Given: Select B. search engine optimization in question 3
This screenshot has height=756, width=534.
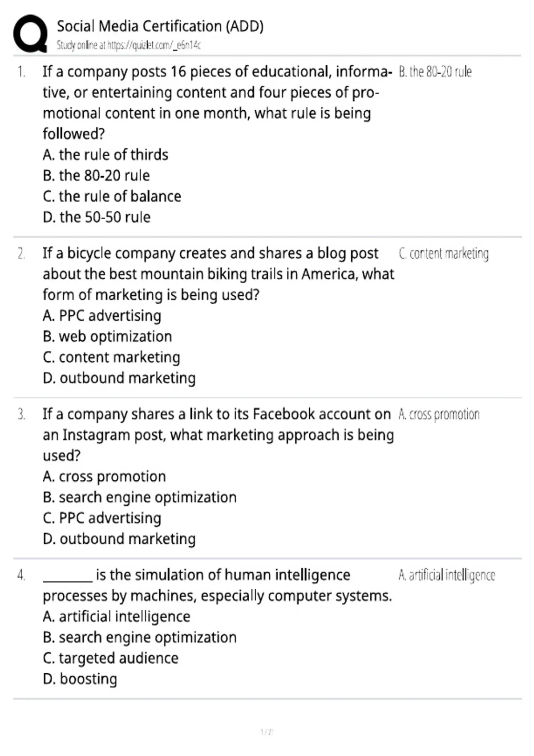Looking at the screenshot, I should coord(140,497).
